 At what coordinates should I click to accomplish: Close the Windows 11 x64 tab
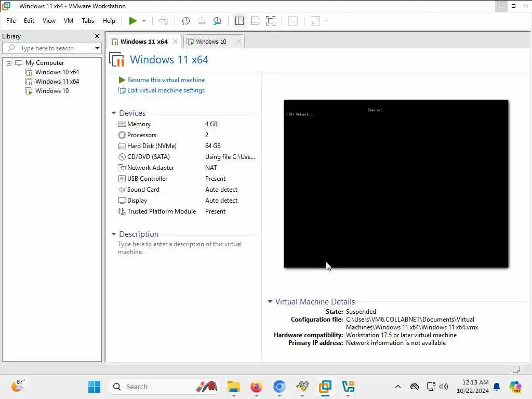click(x=175, y=42)
